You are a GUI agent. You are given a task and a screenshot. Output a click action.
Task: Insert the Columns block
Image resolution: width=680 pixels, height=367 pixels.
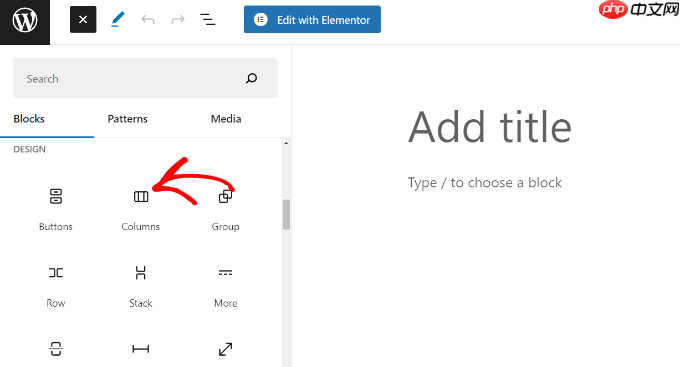click(x=141, y=209)
